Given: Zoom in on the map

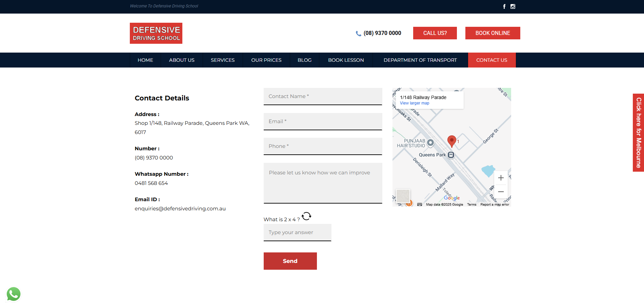Looking at the screenshot, I should point(501,178).
